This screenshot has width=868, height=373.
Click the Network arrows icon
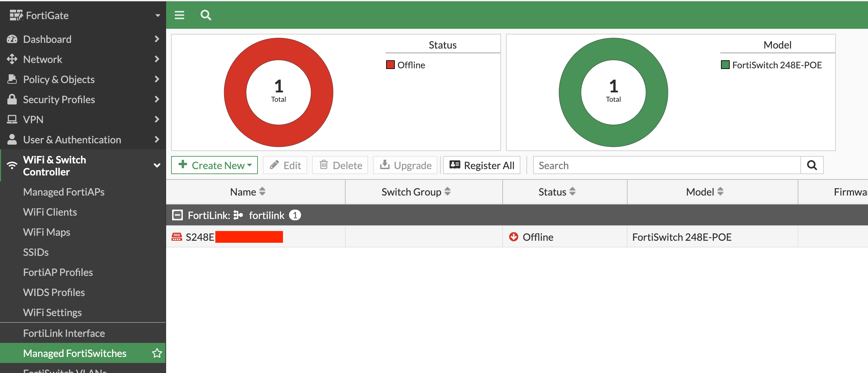click(12, 59)
